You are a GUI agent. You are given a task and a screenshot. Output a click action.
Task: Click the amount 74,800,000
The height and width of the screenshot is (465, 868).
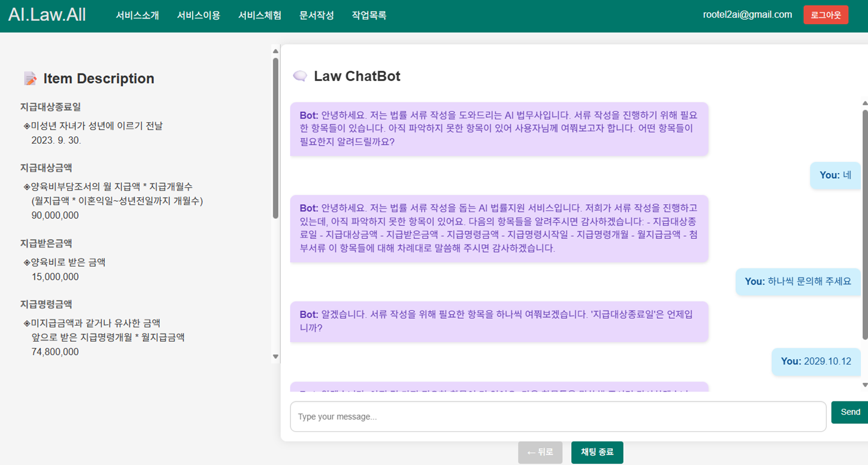click(x=55, y=352)
